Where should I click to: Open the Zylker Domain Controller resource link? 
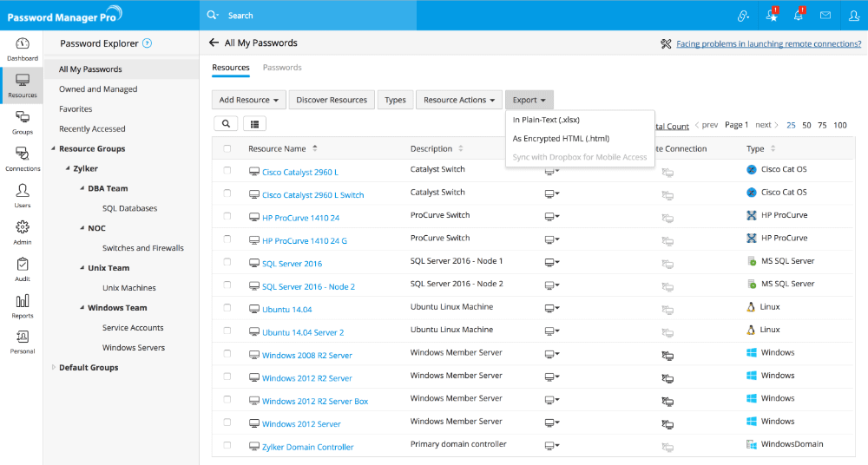308,447
